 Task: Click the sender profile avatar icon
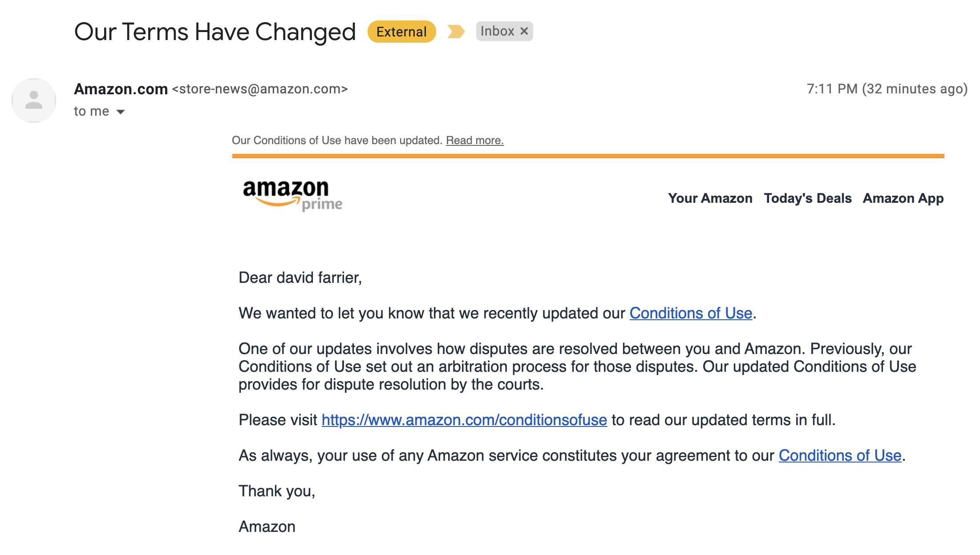click(34, 101)
